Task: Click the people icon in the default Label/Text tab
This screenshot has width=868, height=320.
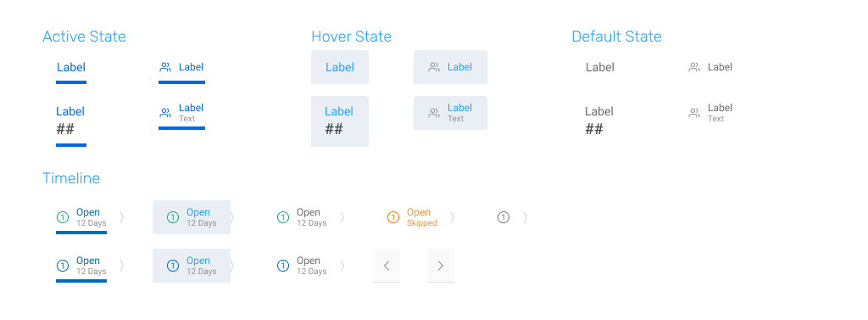Action: click(x=694, y=113)
